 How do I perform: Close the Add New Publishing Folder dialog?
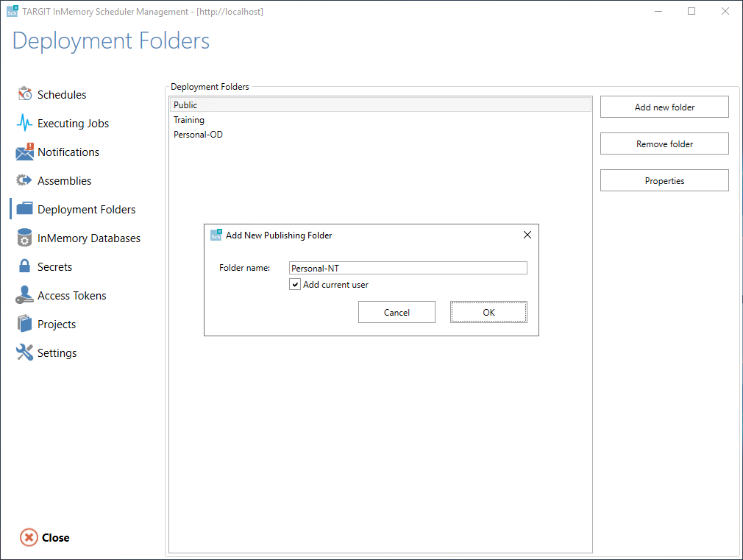527,235
